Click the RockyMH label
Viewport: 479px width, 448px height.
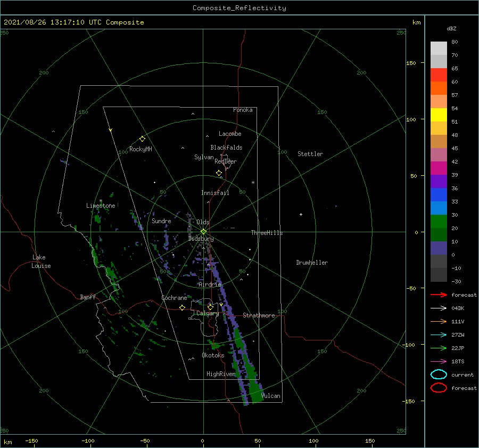coord(141,149)
